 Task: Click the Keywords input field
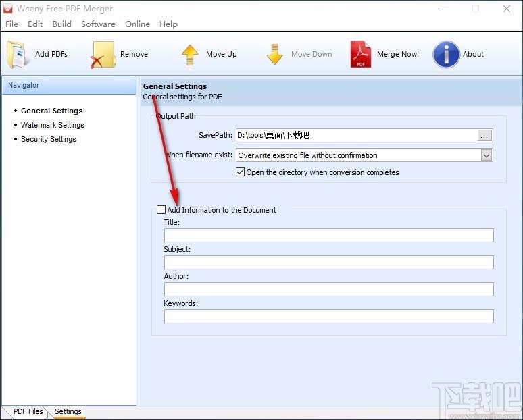pyautogui.click(x=328, y=316)
